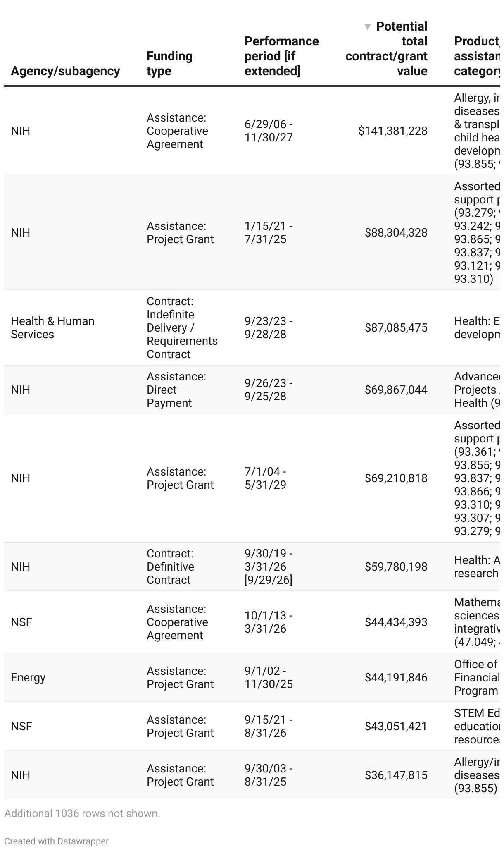
Task: Select the $141,381,228 value cell
Action: coord(393,131)
